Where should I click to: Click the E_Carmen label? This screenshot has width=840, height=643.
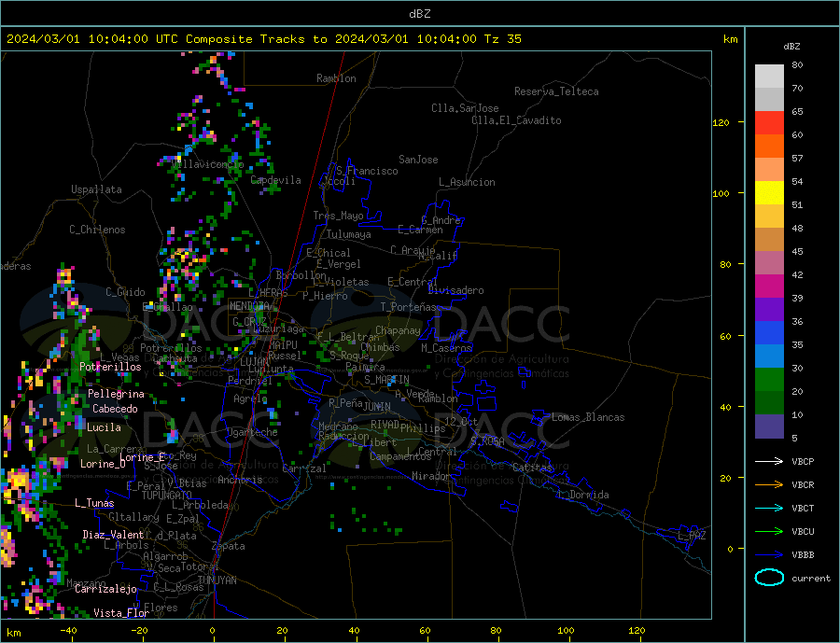point(421,231)
